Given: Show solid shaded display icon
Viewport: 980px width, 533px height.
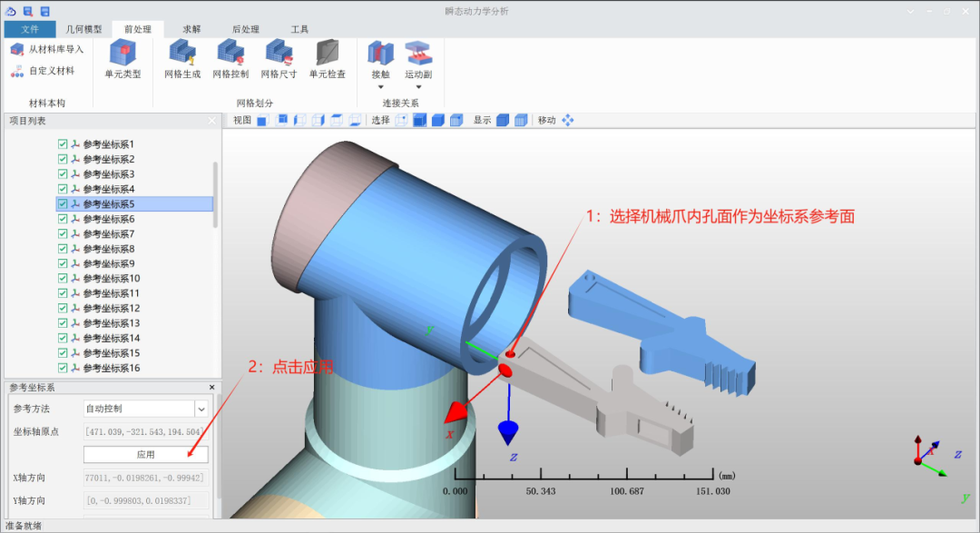Looking at the screenshot, I should 503,120.
